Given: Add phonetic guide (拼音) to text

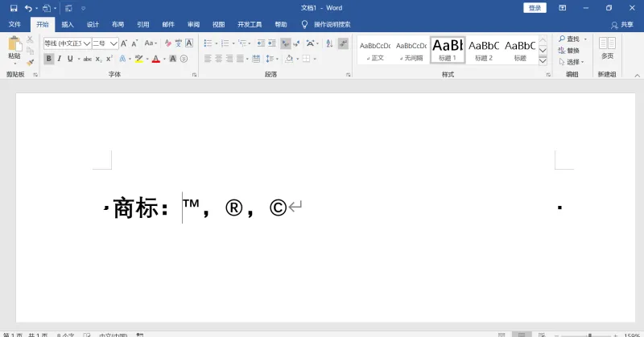Looking at the screenshot, I should [x=178, y=43].
